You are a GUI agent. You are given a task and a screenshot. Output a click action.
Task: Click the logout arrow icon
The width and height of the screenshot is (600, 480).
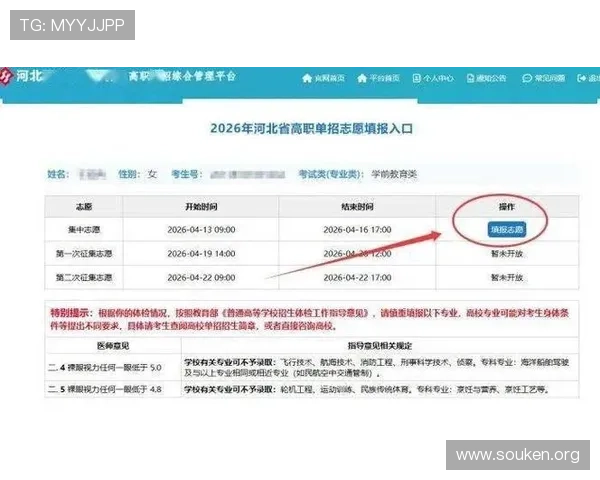581,78
